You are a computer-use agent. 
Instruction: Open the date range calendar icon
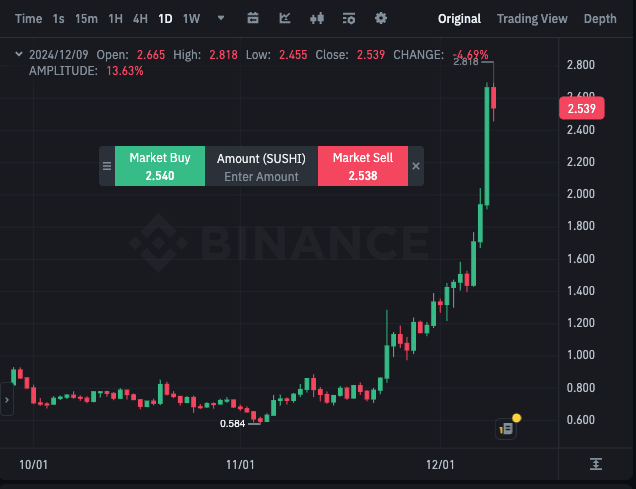[x=253, y=18]
